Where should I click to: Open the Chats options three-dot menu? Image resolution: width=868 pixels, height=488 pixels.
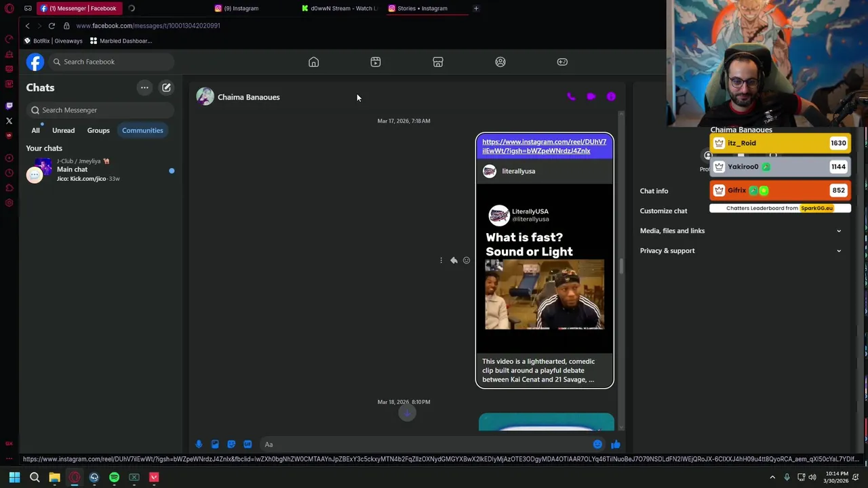pos(144,87)
